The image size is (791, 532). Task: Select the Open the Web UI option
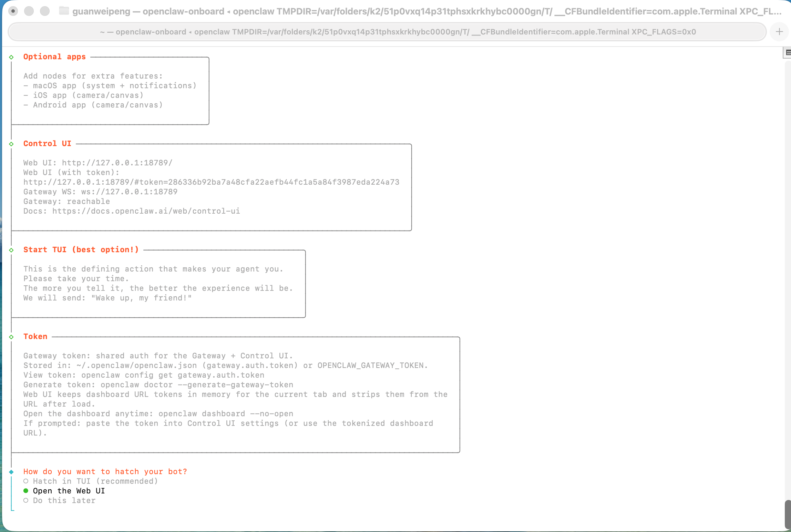click(x=69, y=491)
